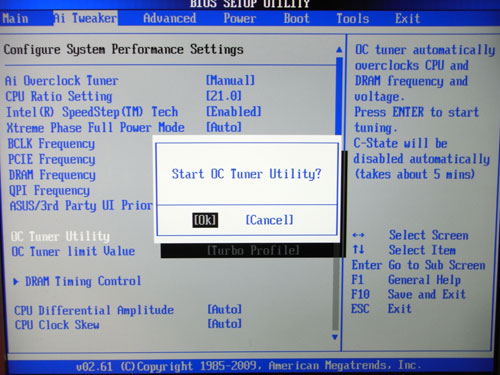Select the PCIE Frequency item
This screenshot has width=500, height=375.
pos(52,159)
